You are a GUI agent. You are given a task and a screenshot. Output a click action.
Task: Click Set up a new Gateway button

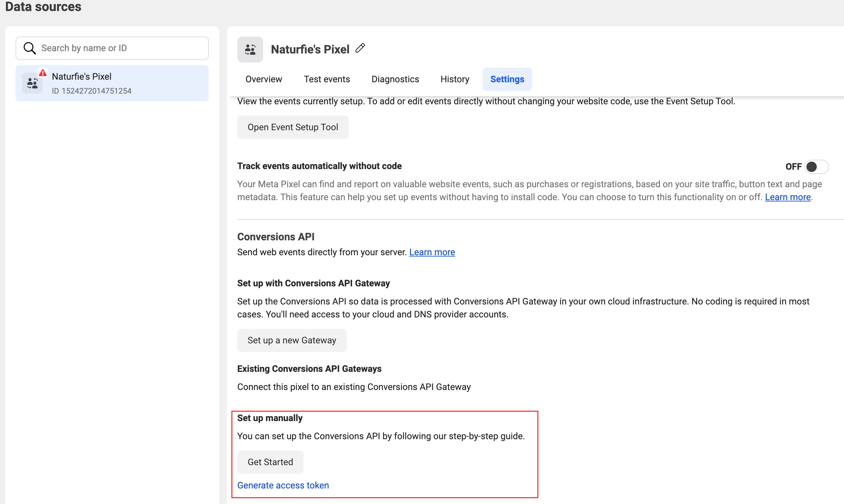[292, 340]
